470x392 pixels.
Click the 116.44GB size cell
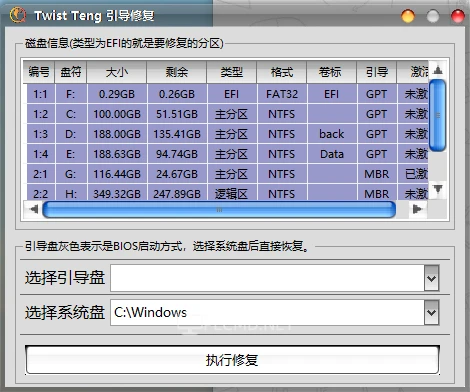click(x=117, y=174)
